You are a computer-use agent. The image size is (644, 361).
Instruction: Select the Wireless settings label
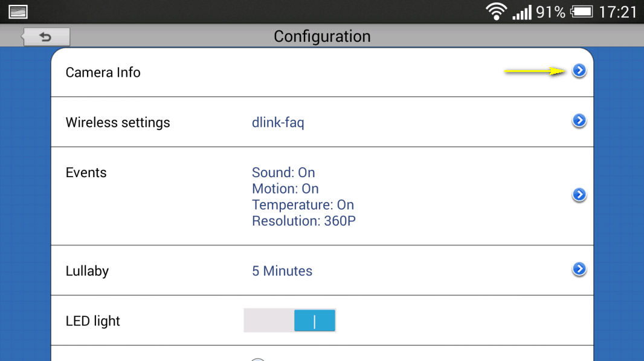[x=118, y=123]
